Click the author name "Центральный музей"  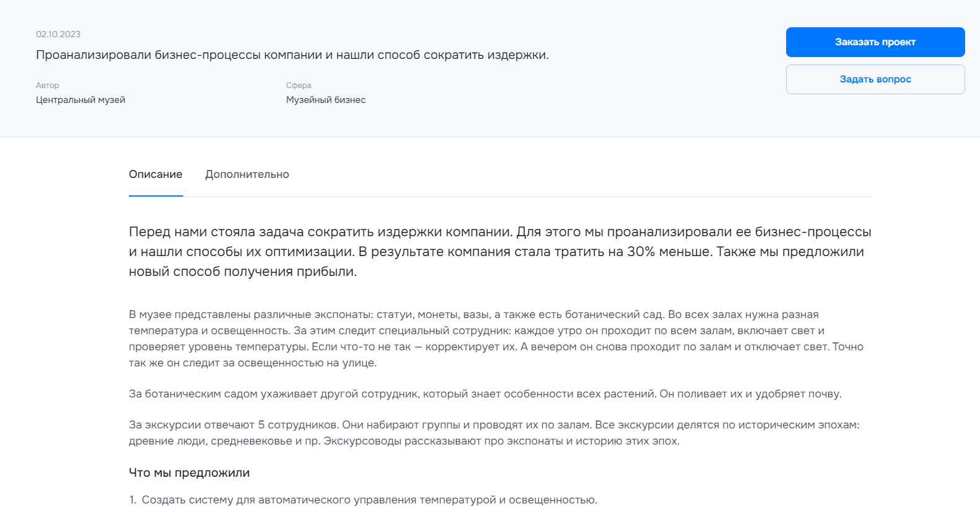point(81,100)
